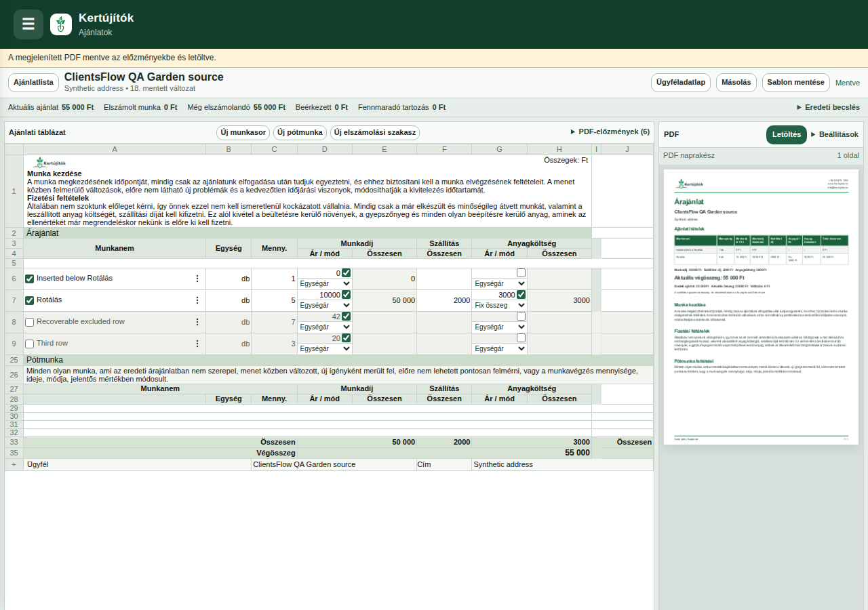Open Rotálás row labor Egységár dropdown
The image size is (868, 610).
coord(325,306)
